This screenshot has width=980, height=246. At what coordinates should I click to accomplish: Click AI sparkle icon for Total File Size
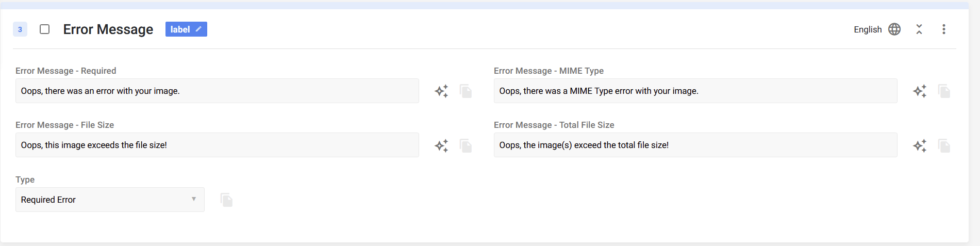tap(920, 145)
